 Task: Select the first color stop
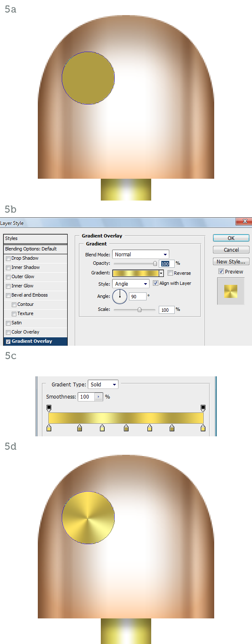tap(49, 428)
